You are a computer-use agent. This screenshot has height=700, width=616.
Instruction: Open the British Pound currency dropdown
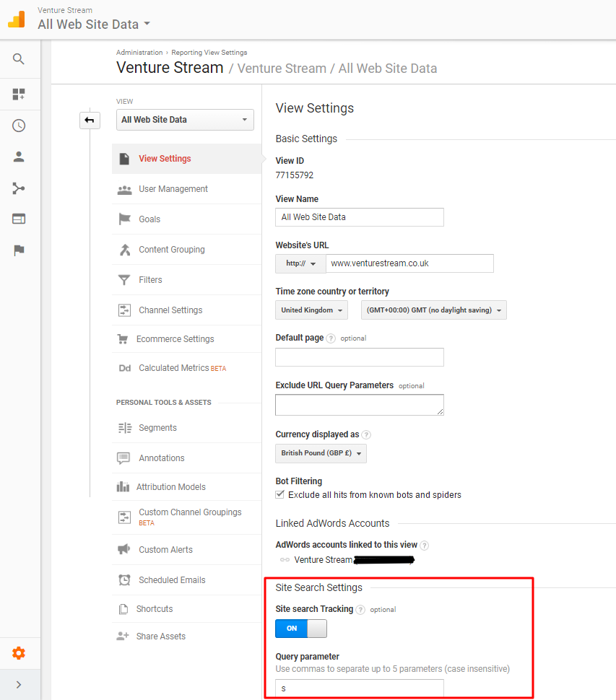click(x=321, y=453)
